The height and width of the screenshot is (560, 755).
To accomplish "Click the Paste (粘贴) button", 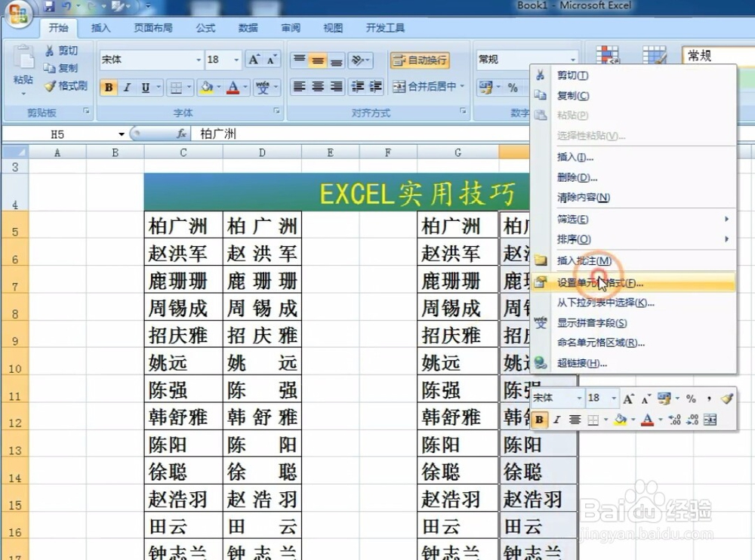I will point(23,72).
